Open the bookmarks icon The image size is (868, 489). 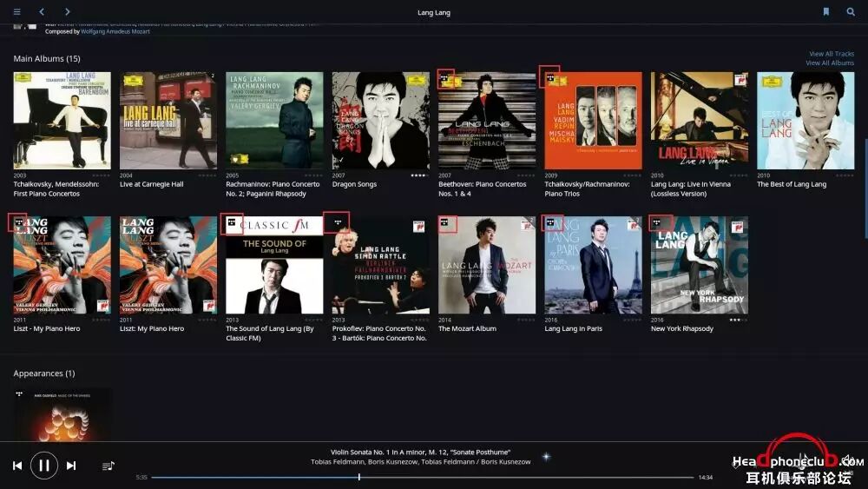click(826, 11)
